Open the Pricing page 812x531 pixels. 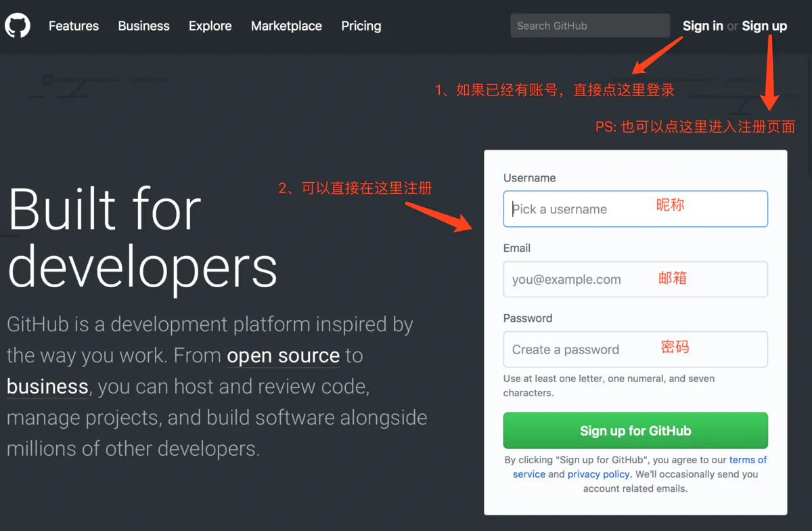point(361,26)
